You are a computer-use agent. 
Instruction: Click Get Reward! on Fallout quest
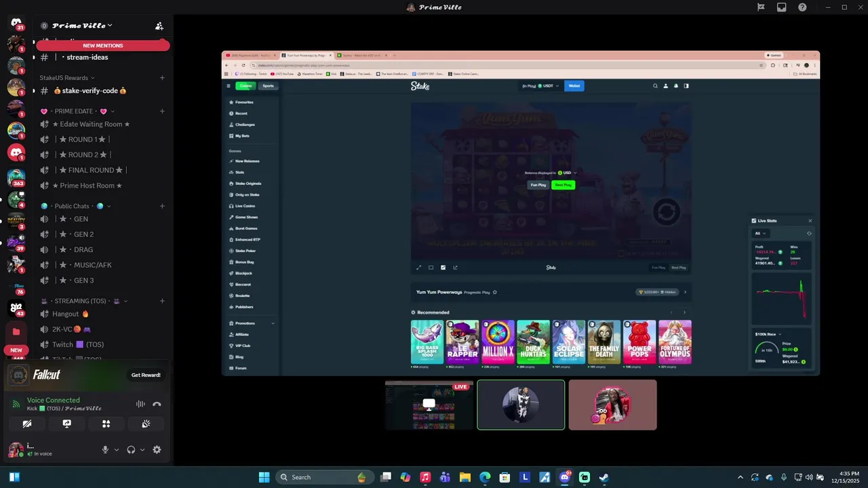click(146, 375)
